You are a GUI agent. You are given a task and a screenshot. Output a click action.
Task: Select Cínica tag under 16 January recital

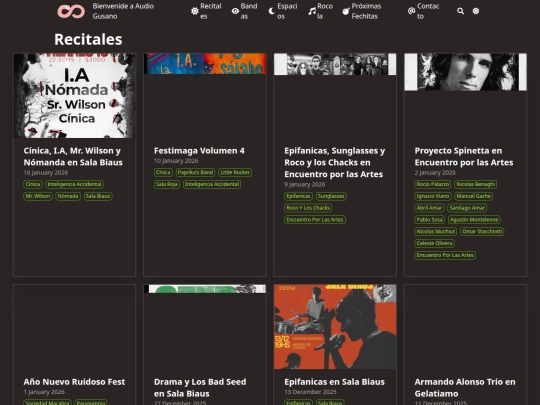click(33, 184)
